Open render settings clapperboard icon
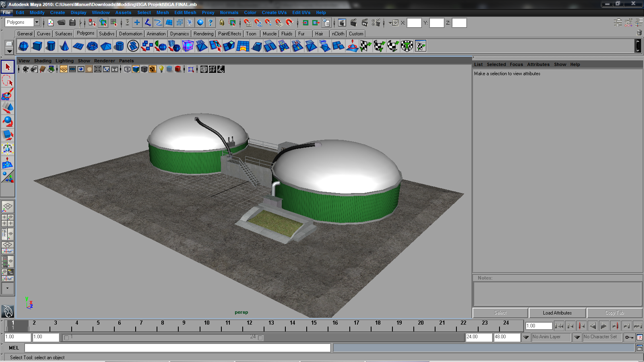This screenshot has width=644, height=362. (376, 23)
